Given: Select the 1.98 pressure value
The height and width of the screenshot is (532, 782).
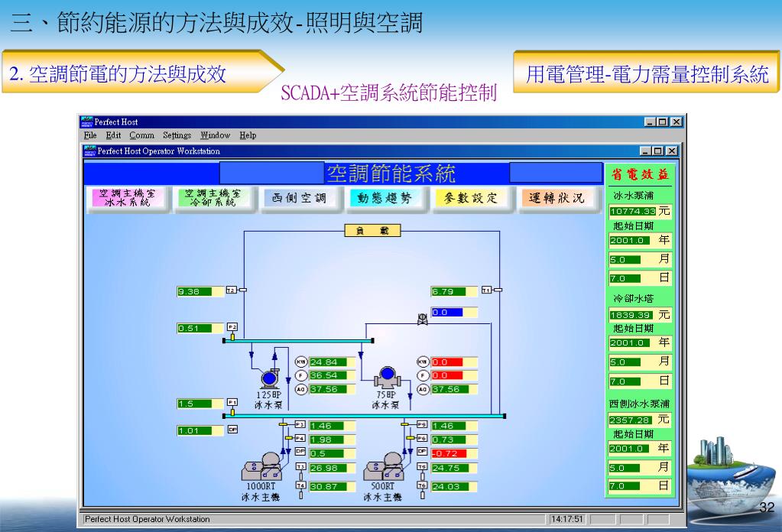Looking at the screenshot, I should 333,440.
